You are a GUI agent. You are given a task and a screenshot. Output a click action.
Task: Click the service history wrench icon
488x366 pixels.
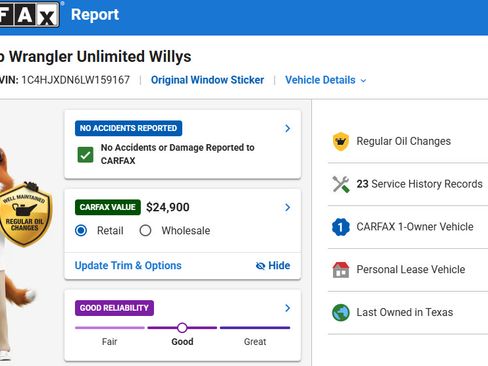(x=341, y=184)
